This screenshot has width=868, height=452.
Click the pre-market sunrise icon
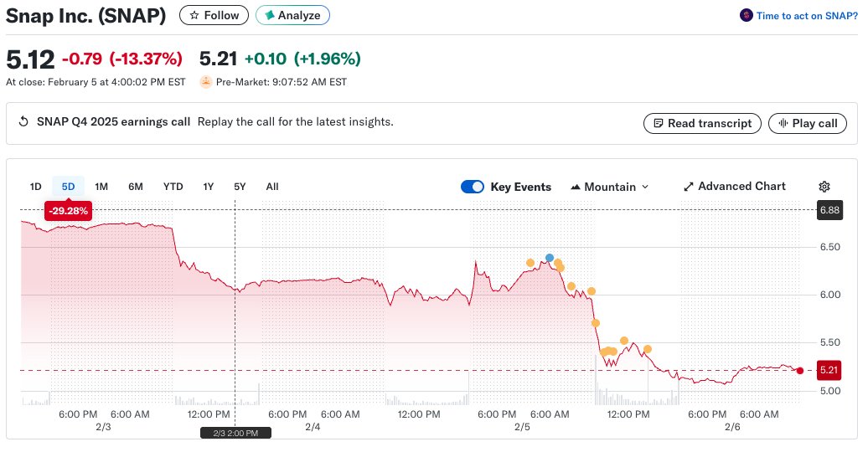[206, 82]
